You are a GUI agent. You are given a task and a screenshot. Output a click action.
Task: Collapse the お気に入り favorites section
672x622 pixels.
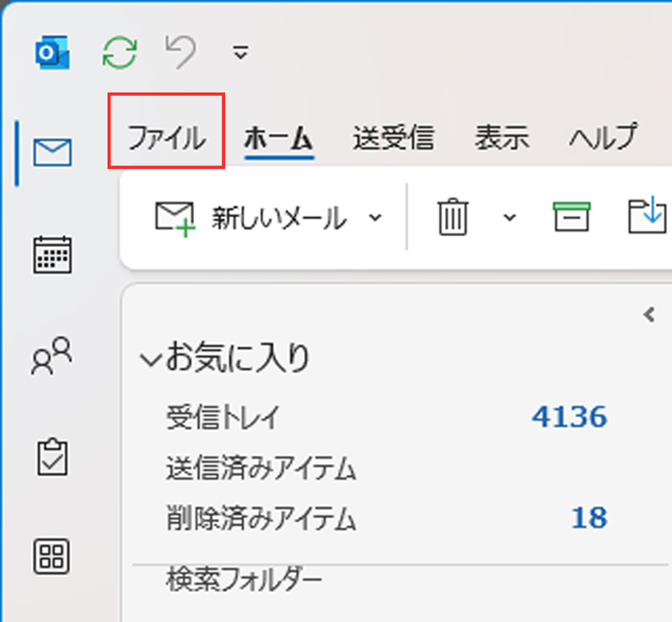(x=151, y=360)
